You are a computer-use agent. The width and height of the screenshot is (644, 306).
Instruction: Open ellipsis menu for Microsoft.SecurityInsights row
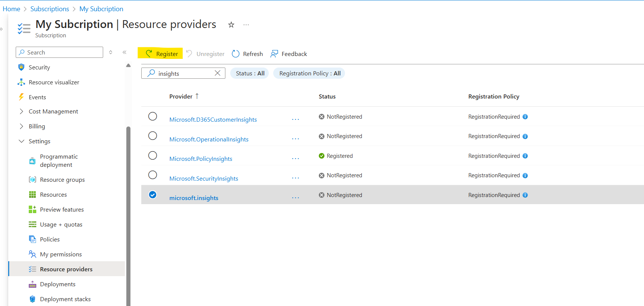click(x=296, y=178)
